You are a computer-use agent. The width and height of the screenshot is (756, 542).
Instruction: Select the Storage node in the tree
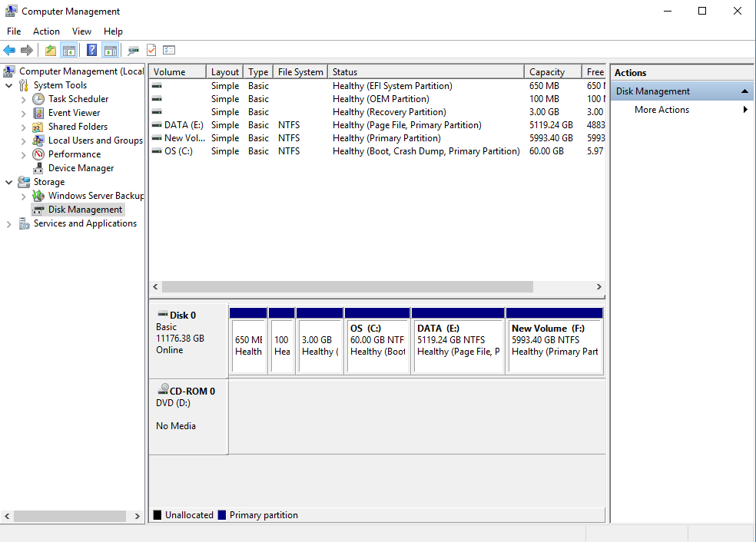click(48, 182)
